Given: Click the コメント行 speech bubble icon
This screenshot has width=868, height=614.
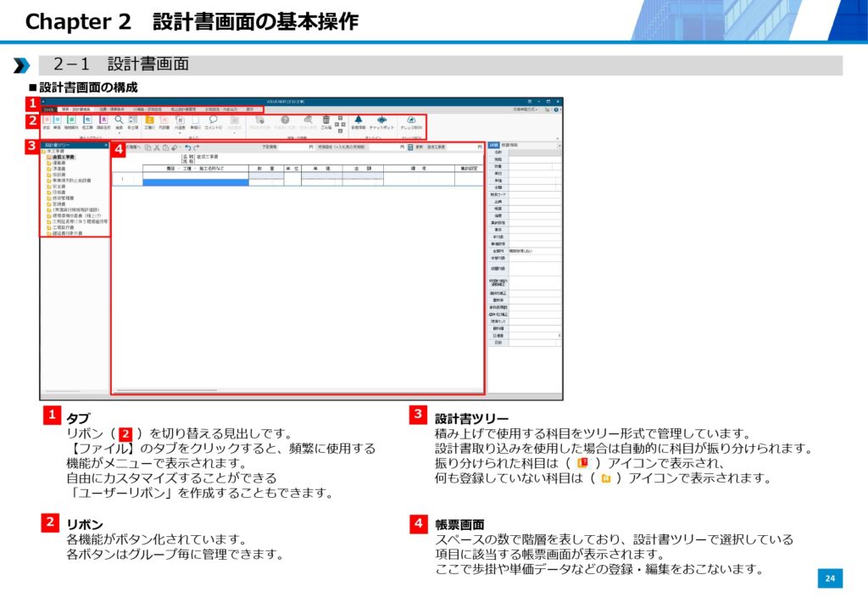Looking at the screenshot, I should (x=214, y=120).
